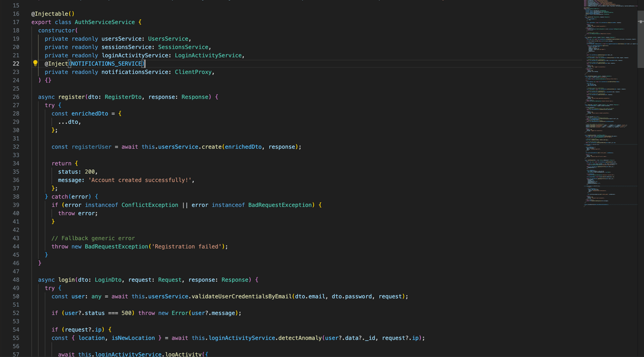Click the SessionsService type name
Image resolution: width=644 pixels, height=357 pixels.
click(183, 47)
